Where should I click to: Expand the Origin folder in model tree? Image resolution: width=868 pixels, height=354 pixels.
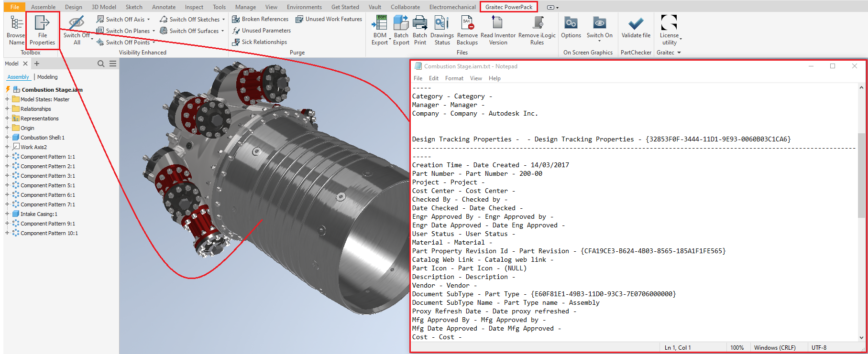click(7, 128)
